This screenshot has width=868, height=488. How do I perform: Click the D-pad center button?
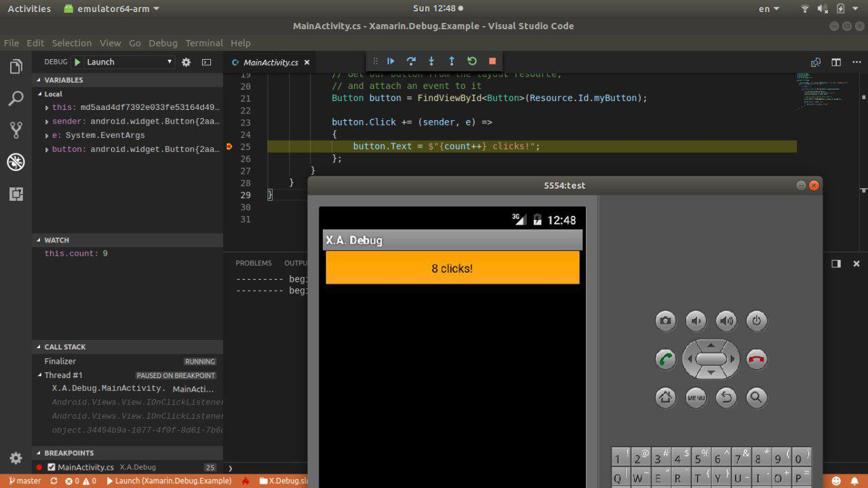point(711,359)
